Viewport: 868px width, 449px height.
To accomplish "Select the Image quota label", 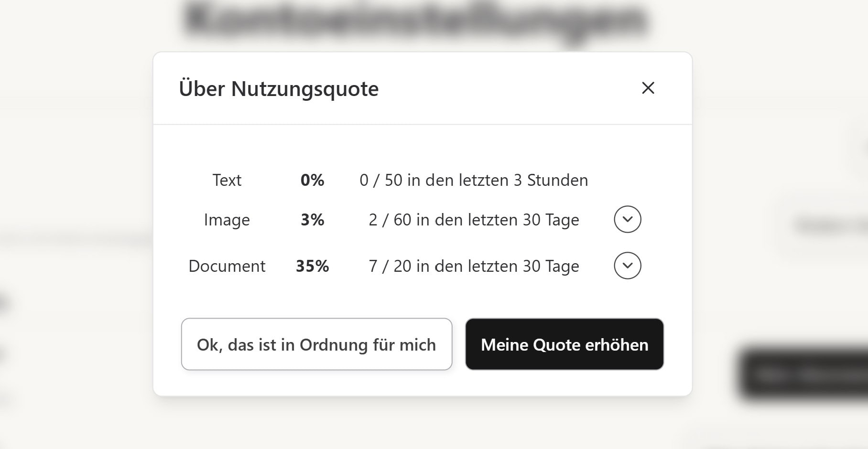I will coord(227,220).
